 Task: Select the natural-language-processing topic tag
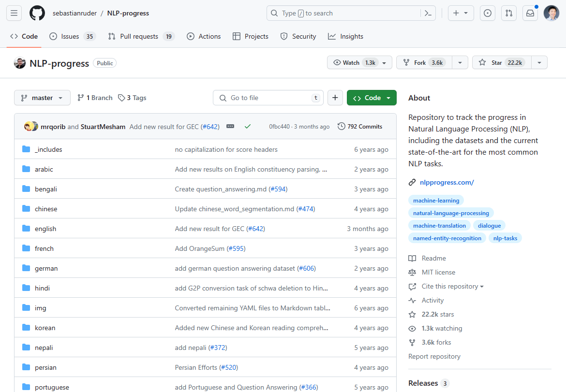451,213
